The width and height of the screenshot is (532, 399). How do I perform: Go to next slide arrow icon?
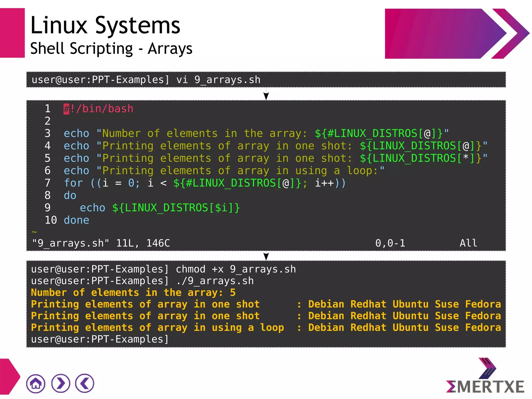(61, 383)
